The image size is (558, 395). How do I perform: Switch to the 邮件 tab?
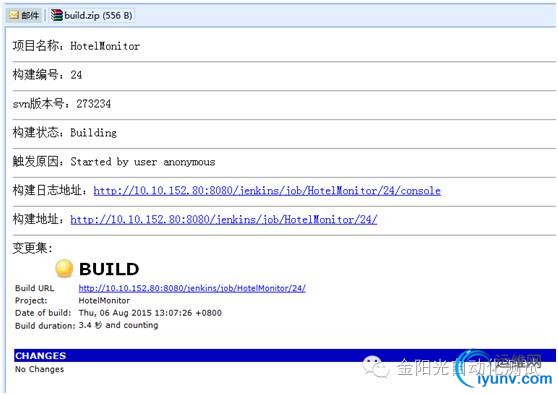[24, 15]
